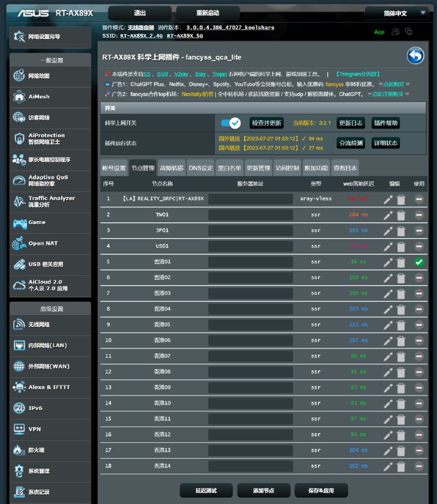
Task: Select node US01 for use
Action: tap(419, 246)
